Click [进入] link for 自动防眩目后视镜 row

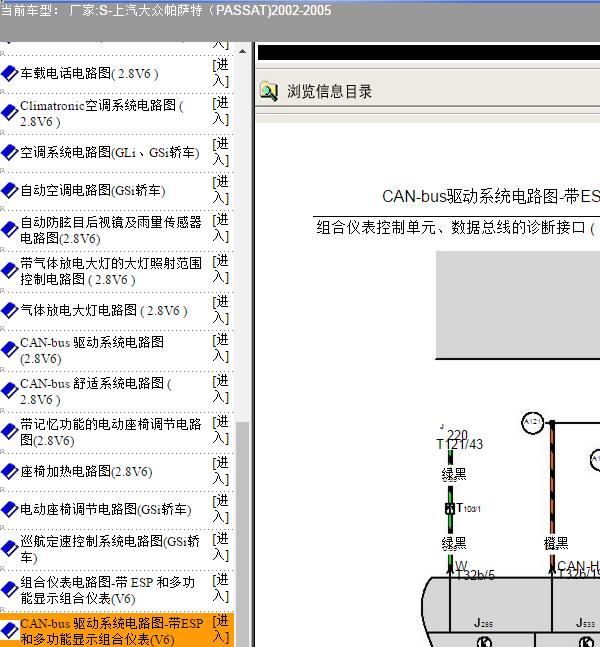click(x=221, y=228)
